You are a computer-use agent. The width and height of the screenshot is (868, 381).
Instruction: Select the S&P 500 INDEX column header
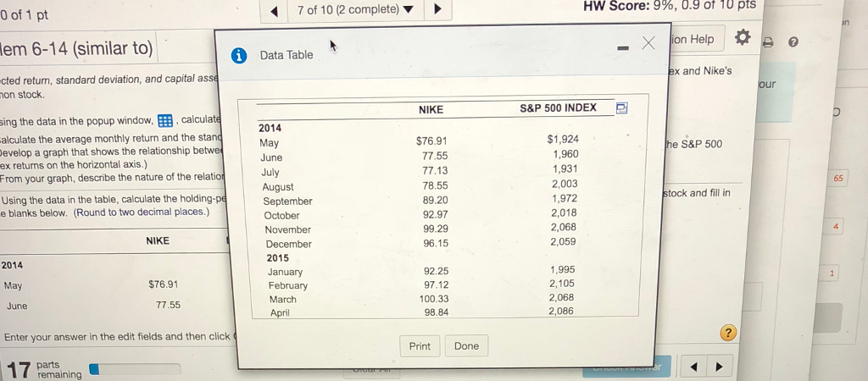pyautogui.click(x=558, y=108)
